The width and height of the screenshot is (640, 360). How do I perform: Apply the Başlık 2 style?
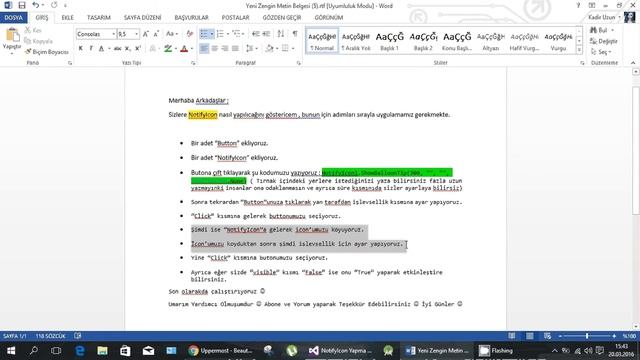(x=423, y=41)
